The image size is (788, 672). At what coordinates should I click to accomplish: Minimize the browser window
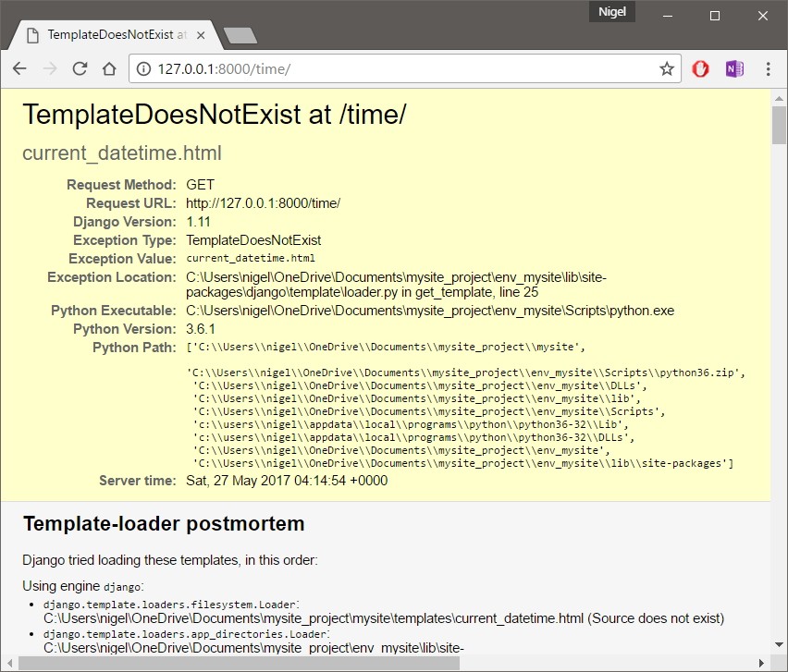(668, 16)
